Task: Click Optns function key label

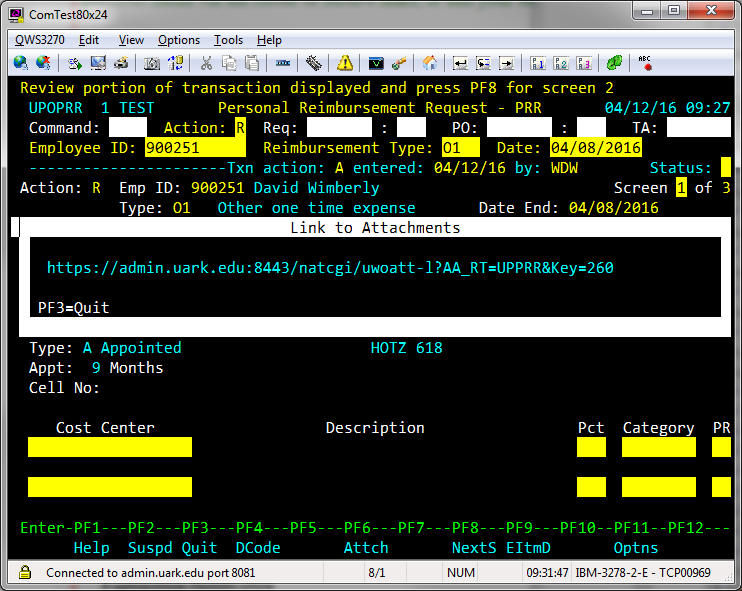Action: tap(636, 548)
